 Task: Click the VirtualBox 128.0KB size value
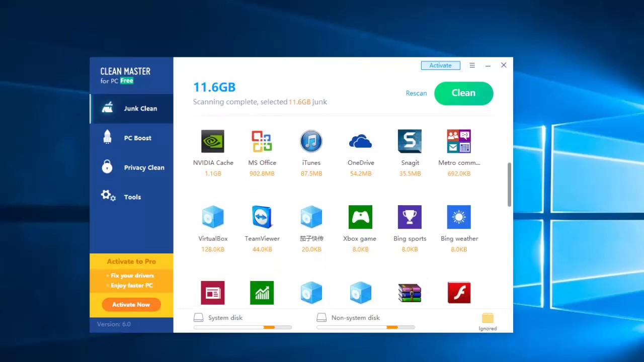[212, 249]
